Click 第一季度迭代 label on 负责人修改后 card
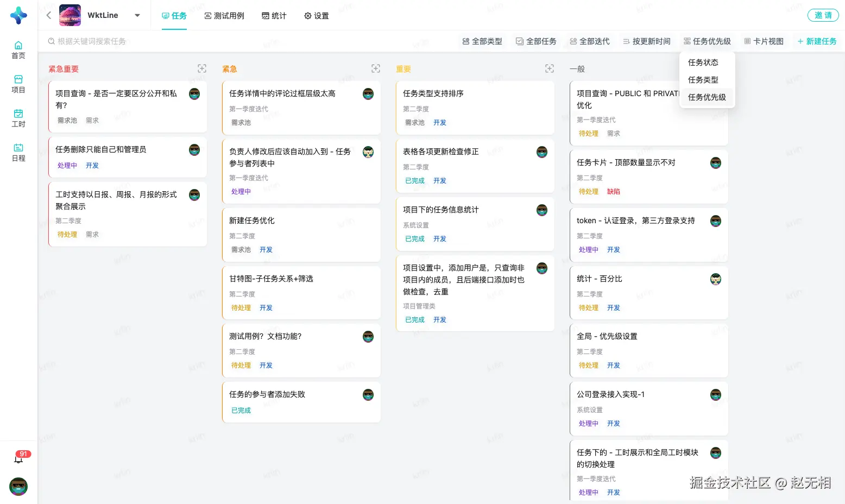Viewport: 845px width, 504px height. pos(249,178)
